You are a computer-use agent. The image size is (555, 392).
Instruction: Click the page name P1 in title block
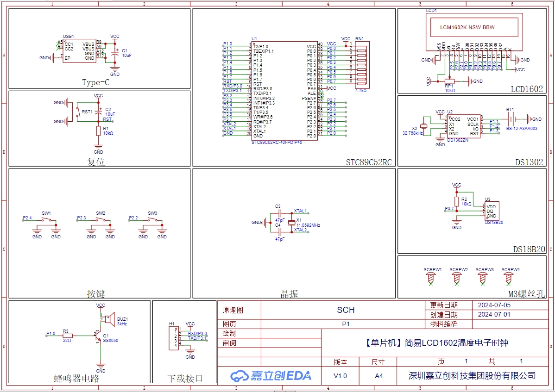(346, 324)
